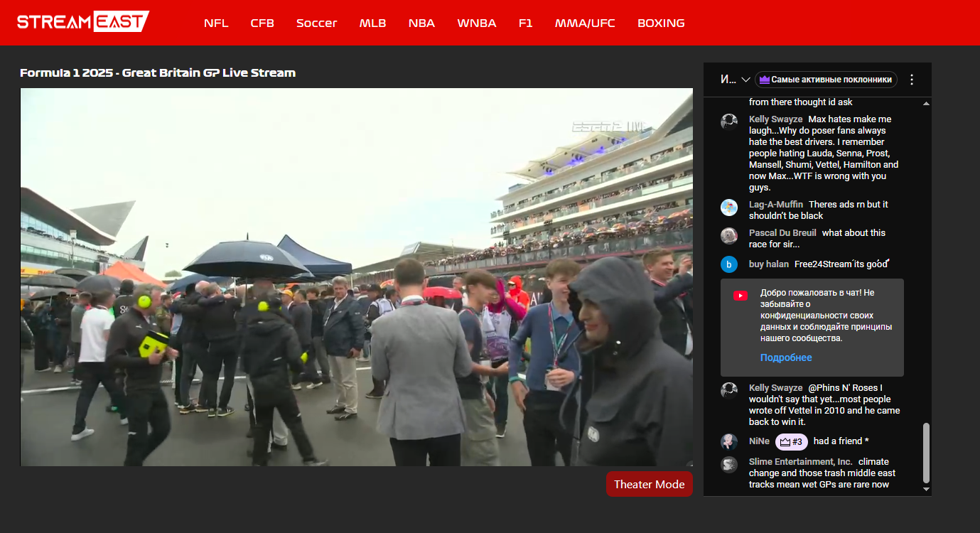
Task: Click Slime Entertainment, Inc. avatar
Action: [x=729, y=465]
